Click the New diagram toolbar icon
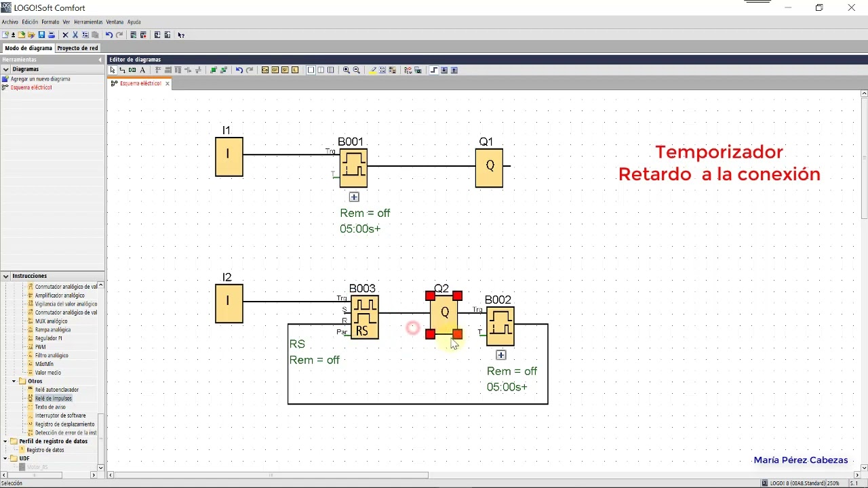Viewport: 868px width, 488px height. (5, 35)
